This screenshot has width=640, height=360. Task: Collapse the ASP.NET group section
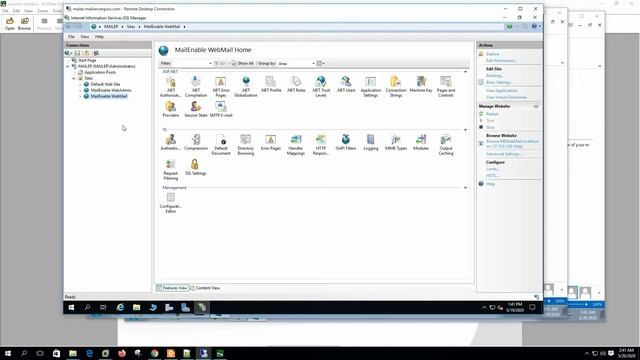(465, 71)
